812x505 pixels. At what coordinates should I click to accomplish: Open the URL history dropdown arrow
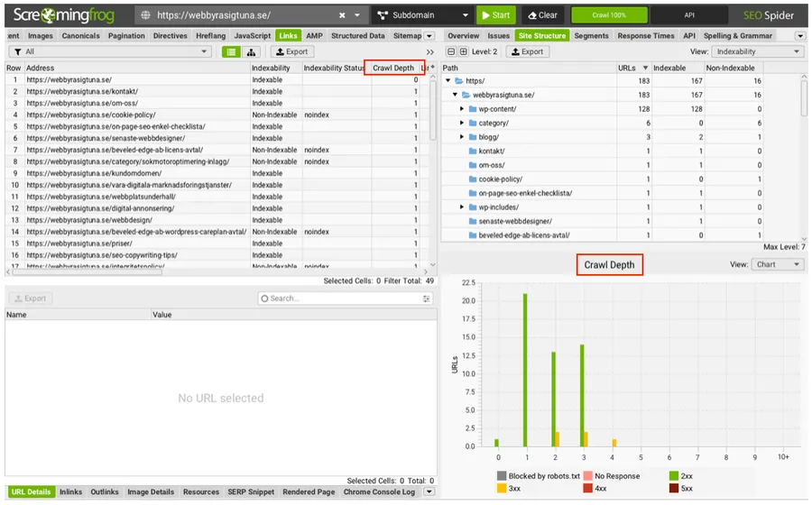click(357, 15)
